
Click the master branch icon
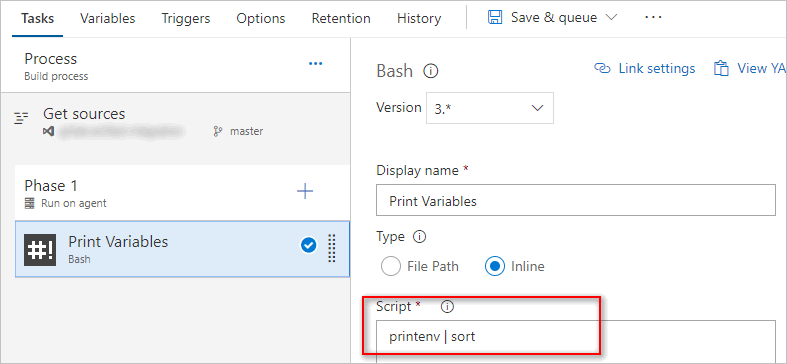218,132
